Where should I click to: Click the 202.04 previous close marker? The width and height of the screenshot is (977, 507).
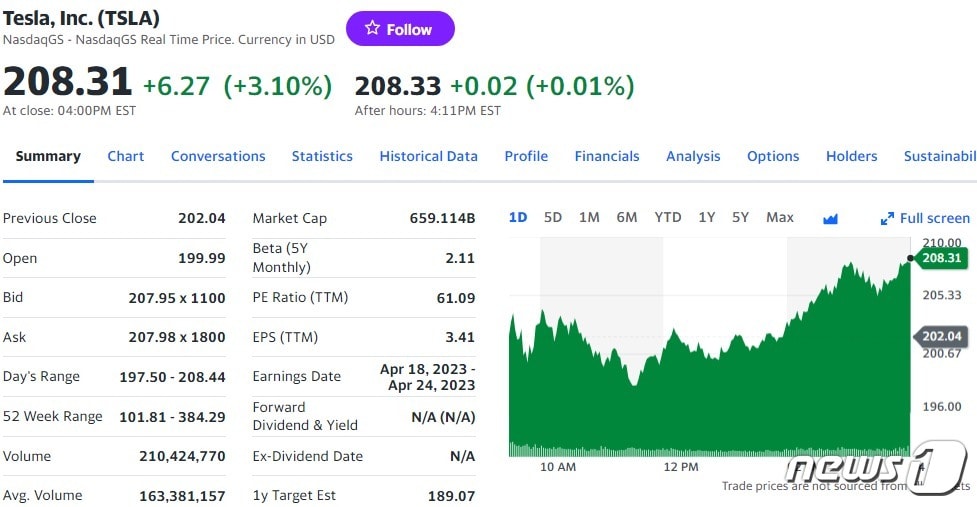(x=941, y=337)
